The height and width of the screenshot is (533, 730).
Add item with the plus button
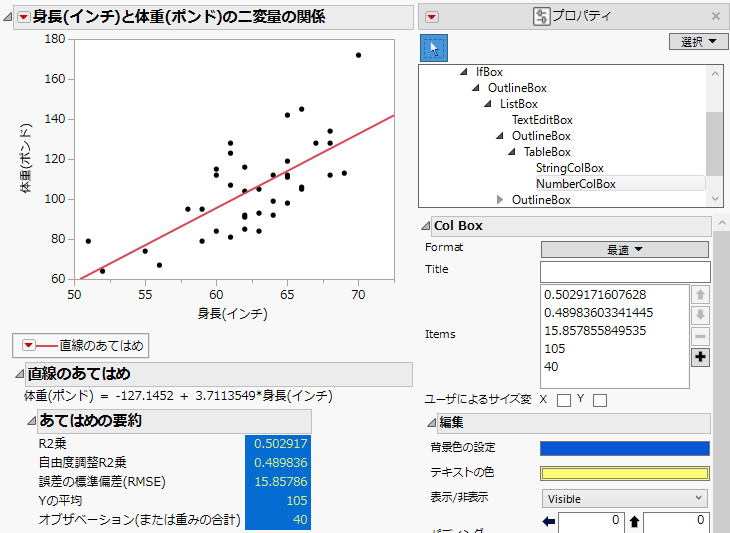pyautogui.click(x=700, y=357)
